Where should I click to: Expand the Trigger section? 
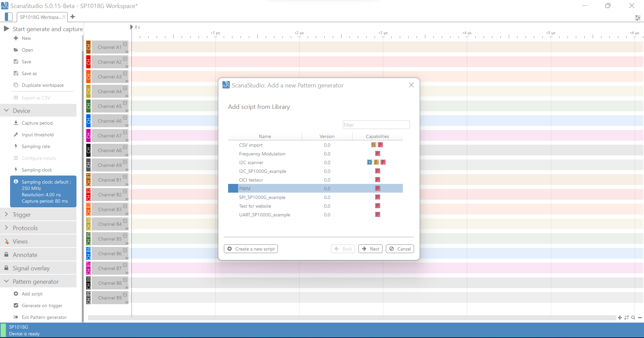[6, 214]
